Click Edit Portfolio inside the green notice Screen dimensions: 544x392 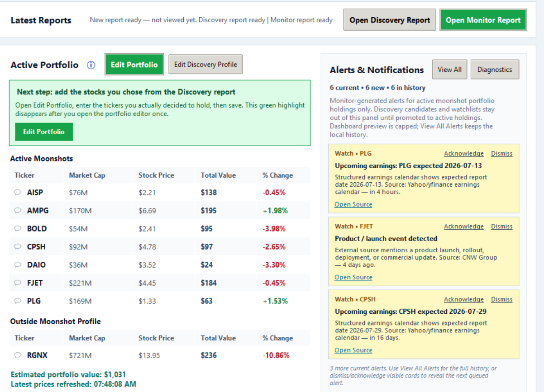44,132
